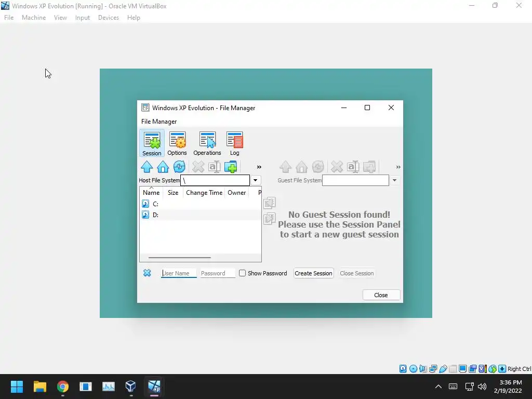Click the Close button in File Manager
532x399 pixels.
pos(381,295)
